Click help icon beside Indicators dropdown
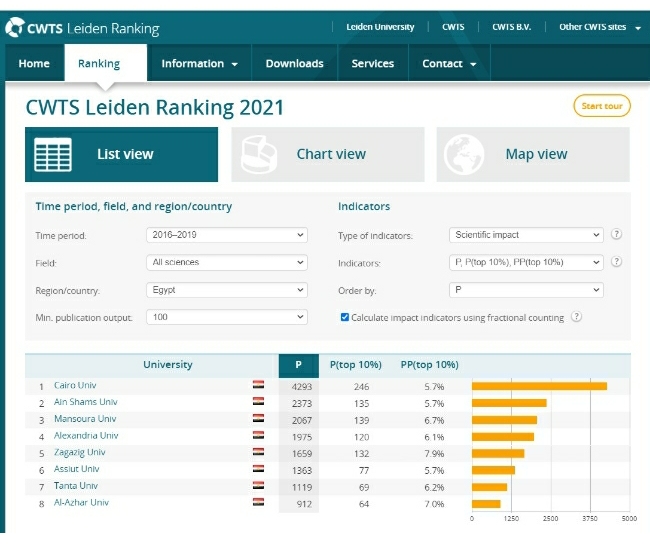 click(616, 262)
